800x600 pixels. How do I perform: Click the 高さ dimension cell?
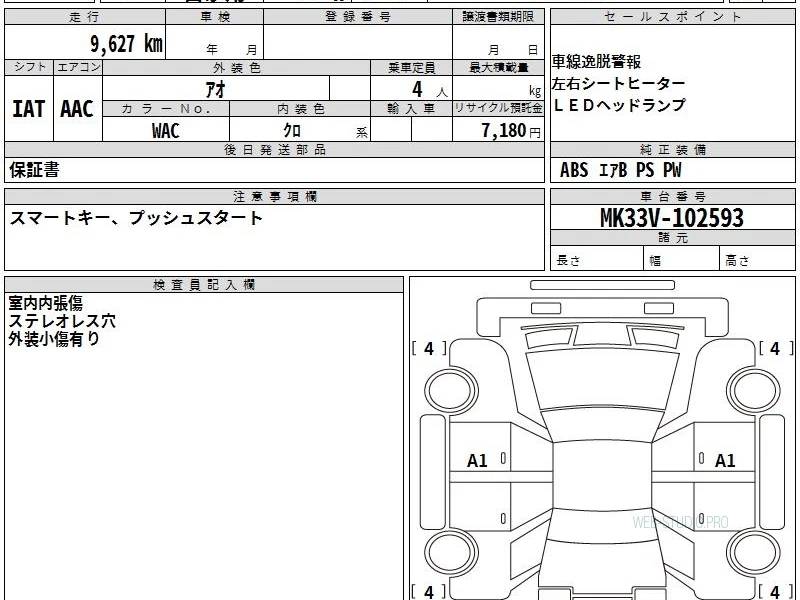pos(758,258)
